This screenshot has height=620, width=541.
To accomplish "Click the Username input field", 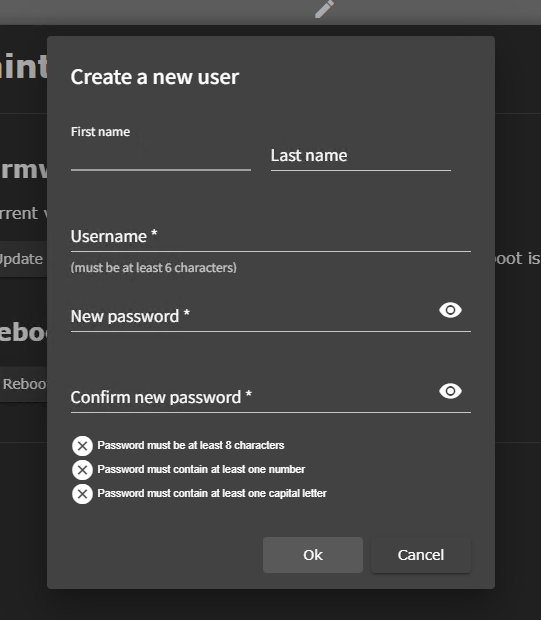I will (270, 236).
